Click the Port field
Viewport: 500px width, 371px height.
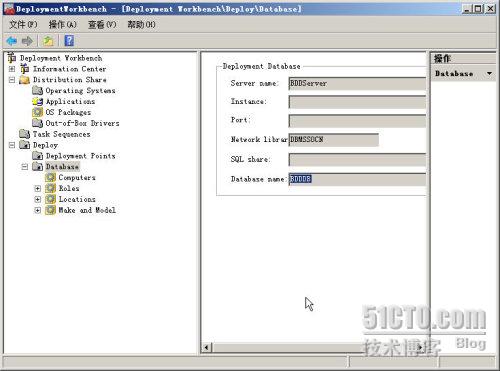(x=357, y=121)
